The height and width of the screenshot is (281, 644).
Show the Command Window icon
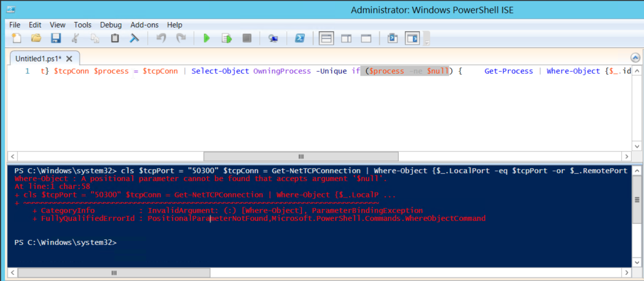click(393, 39)
